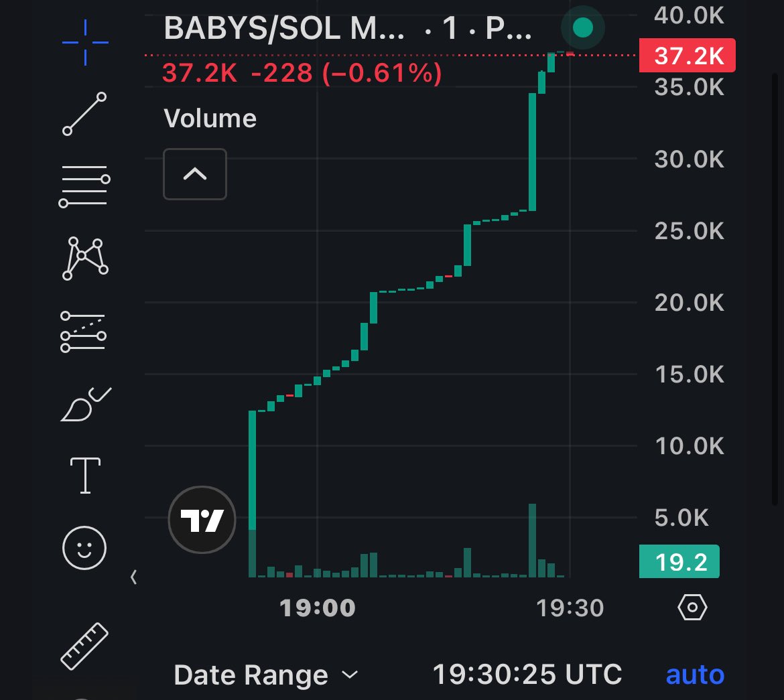Viewport: 784px width, 700px height.
Task: Select the crosshair cursor tool
Action: pyautogui.click(x=85, y=43)
